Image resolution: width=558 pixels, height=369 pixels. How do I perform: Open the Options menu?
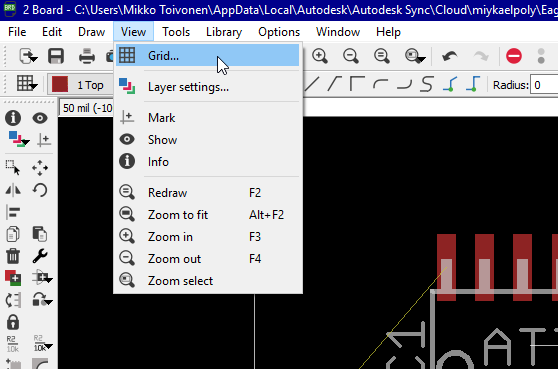click(279, 32)
